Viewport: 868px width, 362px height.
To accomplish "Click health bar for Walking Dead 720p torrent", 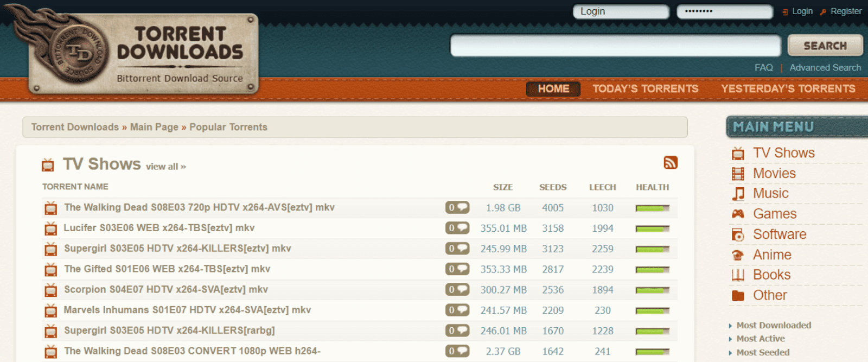I will (652, 208).
